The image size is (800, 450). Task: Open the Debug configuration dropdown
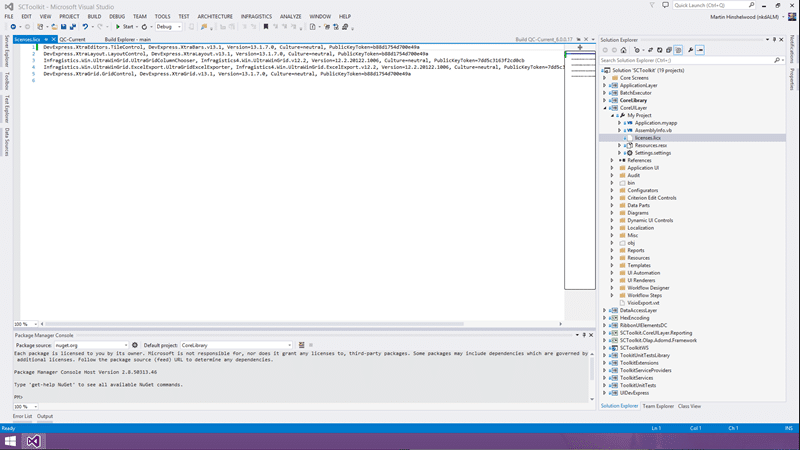click(168, 27)
